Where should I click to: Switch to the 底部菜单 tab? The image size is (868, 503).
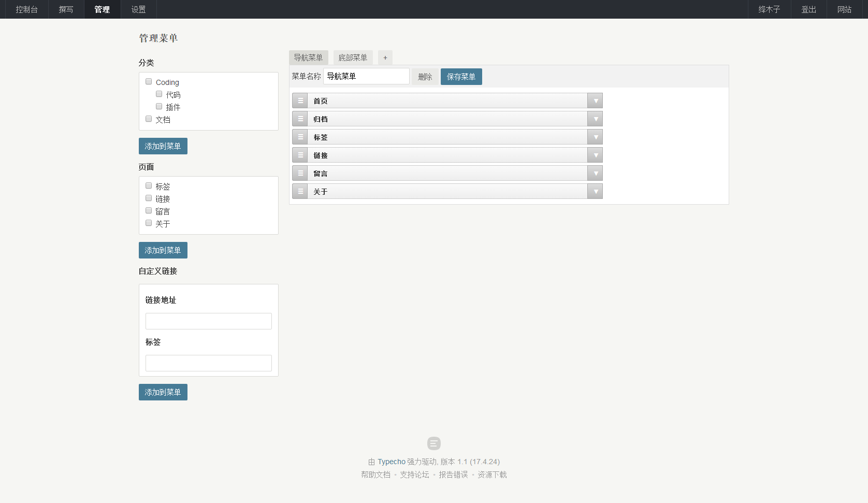[353, 58]
